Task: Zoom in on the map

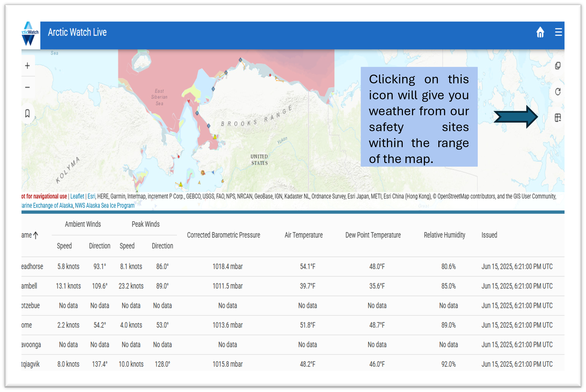Action: pos(28,66)
